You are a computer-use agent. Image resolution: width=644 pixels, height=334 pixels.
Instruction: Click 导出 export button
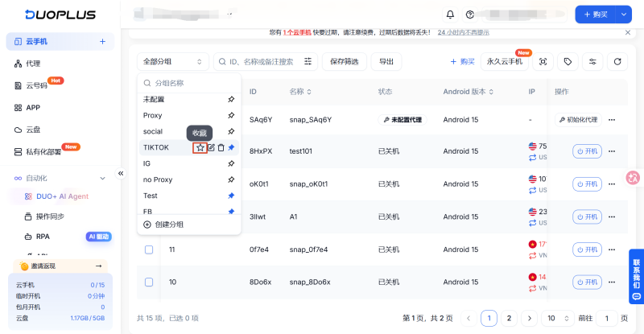(x=386, y=62)
